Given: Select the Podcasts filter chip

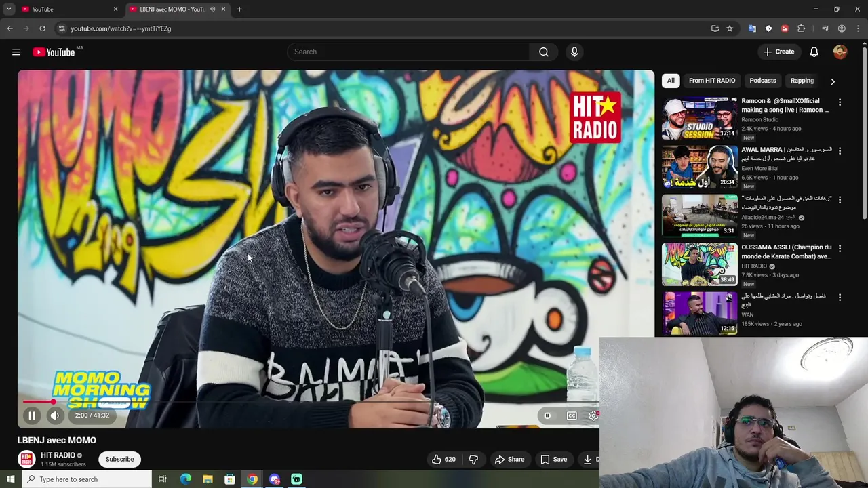Looking at the screenshot, I should point(763,81).
